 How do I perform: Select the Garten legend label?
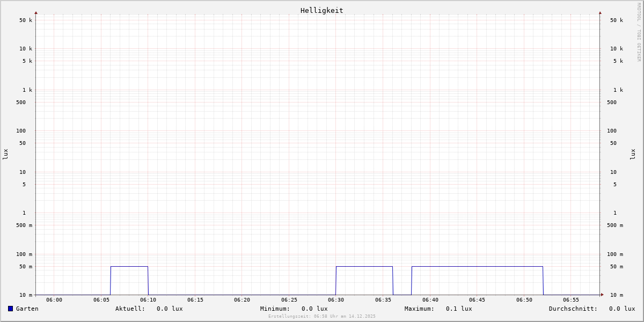(x=27, y=309)
